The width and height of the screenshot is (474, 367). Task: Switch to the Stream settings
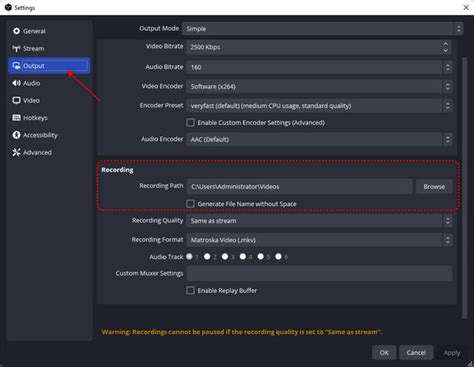tap(49, 48)
